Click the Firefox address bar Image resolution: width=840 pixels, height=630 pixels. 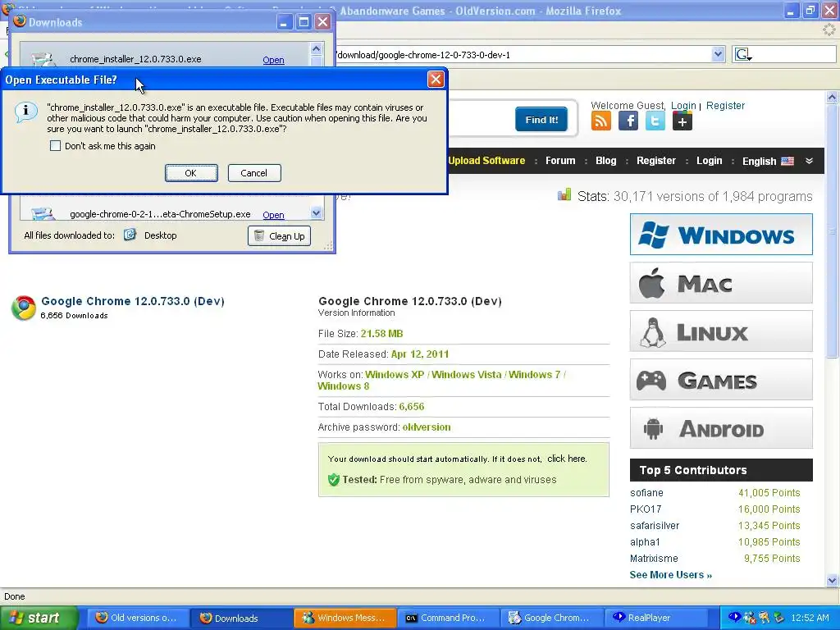click(x=523, y=54)
